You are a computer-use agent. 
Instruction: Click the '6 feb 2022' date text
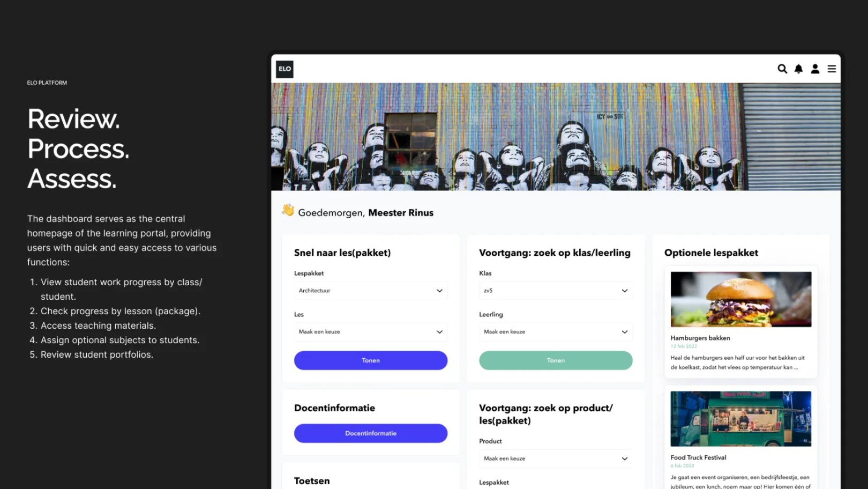683,466
